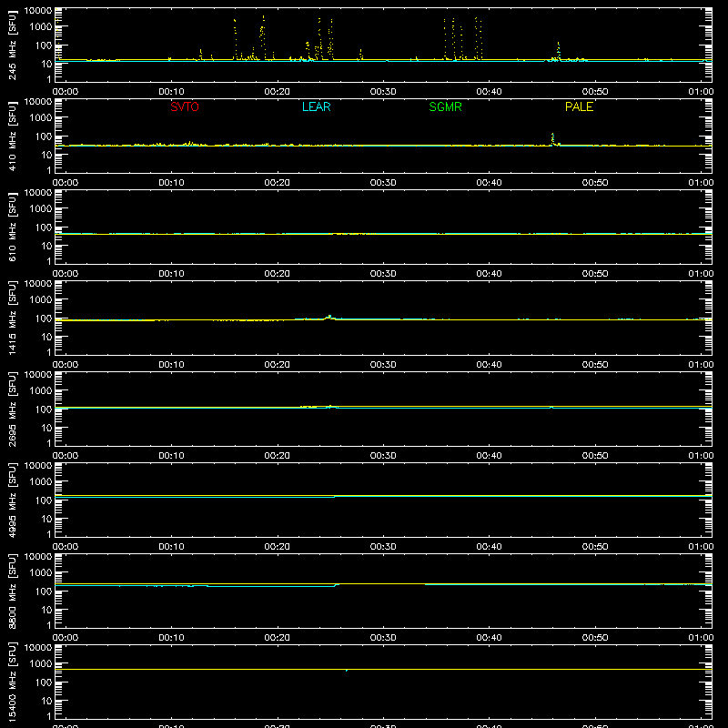728x728 pixels.
Task: Select the 15400 MHz [SFU] axis title
Action: point(13,682)
